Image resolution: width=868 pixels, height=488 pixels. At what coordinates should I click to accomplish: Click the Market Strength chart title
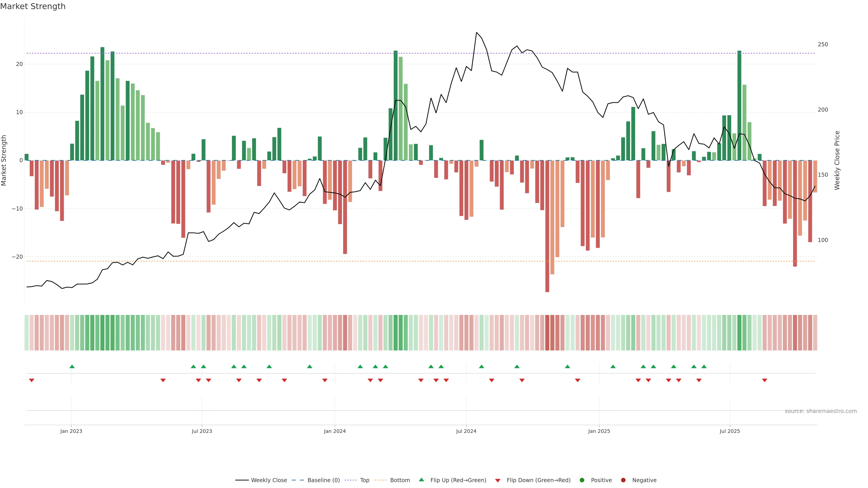(33, 6)
